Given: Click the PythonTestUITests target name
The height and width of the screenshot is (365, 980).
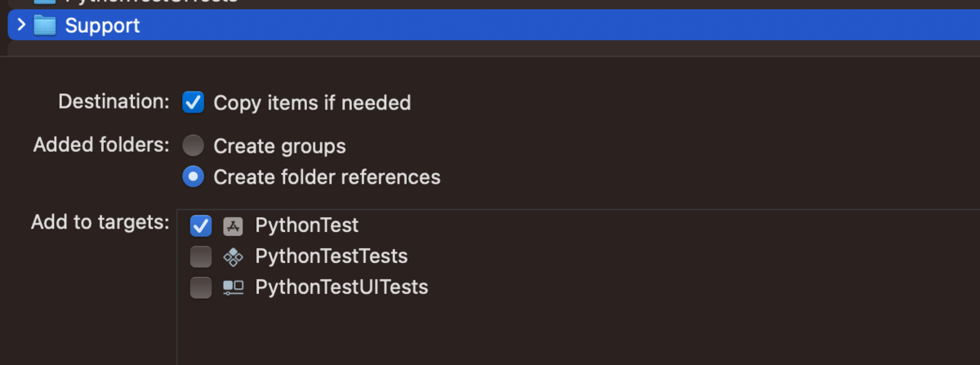Looking at the screenshot, I should click(x=341, y=287).
